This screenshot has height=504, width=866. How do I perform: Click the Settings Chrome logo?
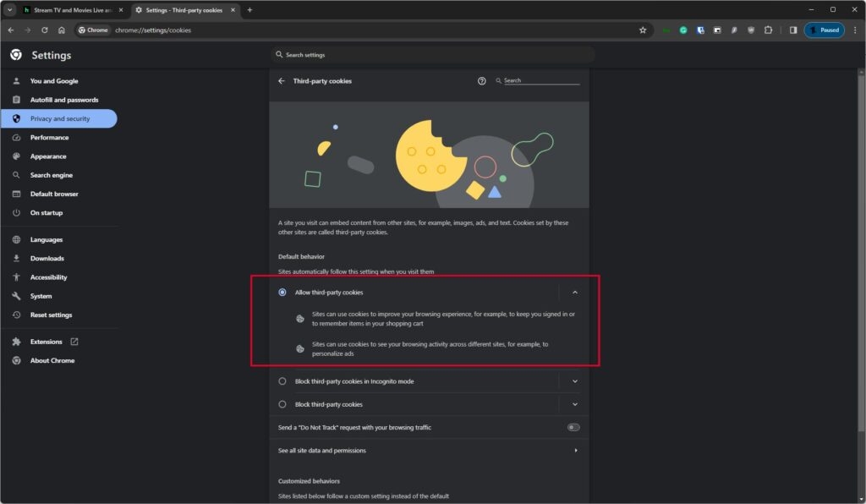[x=16, y=55]
